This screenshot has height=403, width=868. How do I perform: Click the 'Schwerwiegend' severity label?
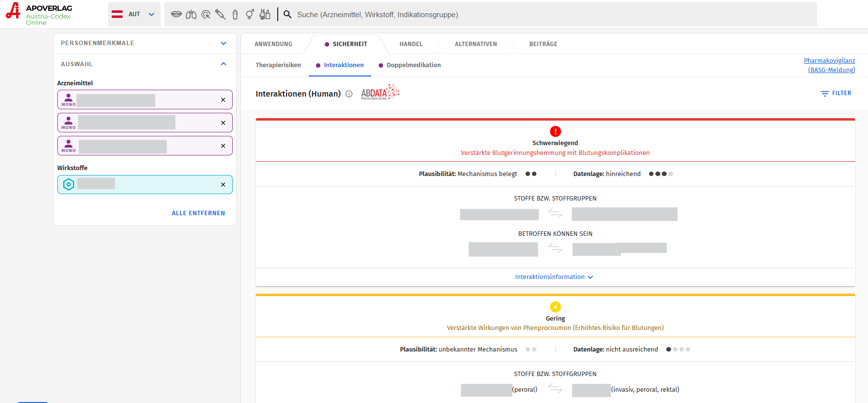pyautogui.click(x=555, y=143)
